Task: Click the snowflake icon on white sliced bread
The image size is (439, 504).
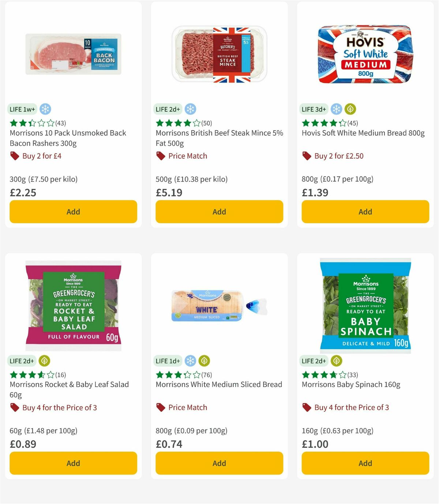Action: pyautogui.click(x=191, y=361)
